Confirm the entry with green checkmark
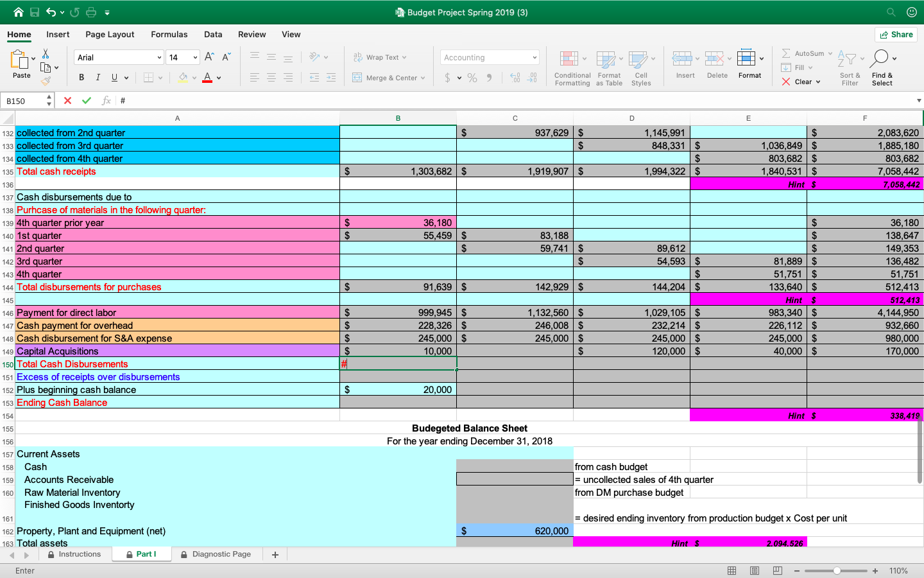This screenshot has height=578, width=924. (x=87, y=100)
